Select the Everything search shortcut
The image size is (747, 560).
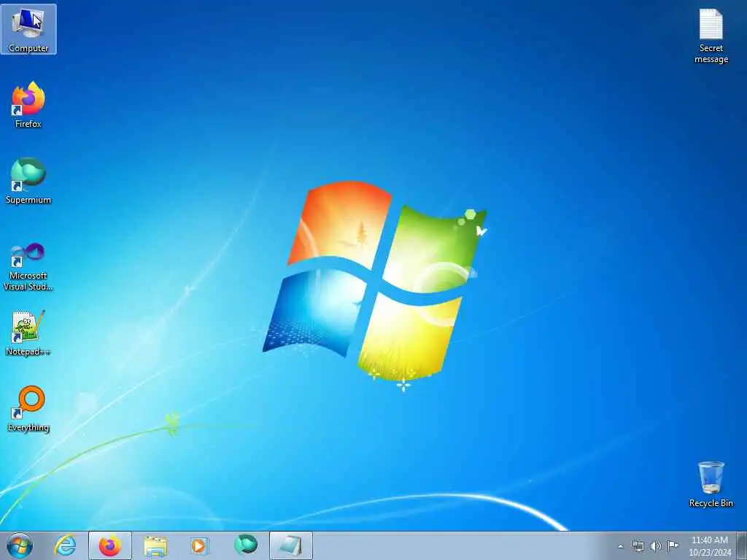pos(28,408)
